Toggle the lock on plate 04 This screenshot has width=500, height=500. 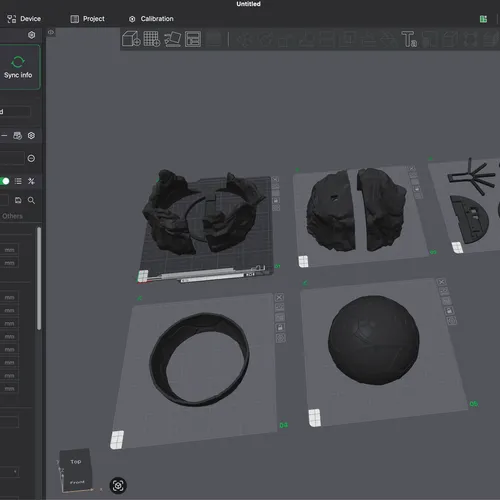[x=280, y=327]
